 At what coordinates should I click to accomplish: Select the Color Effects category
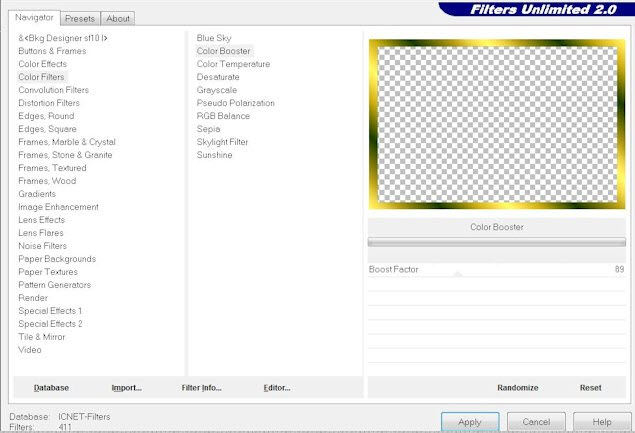(x=43, y=64)
